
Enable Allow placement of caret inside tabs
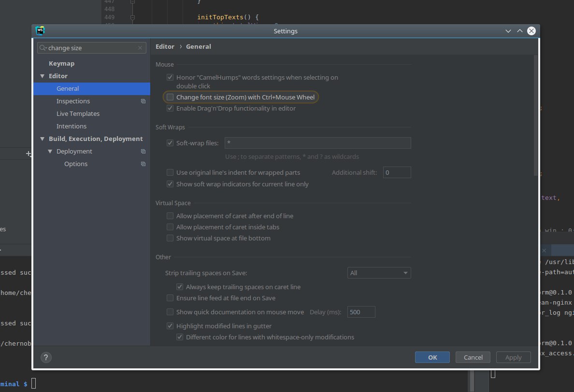(170, 227)
